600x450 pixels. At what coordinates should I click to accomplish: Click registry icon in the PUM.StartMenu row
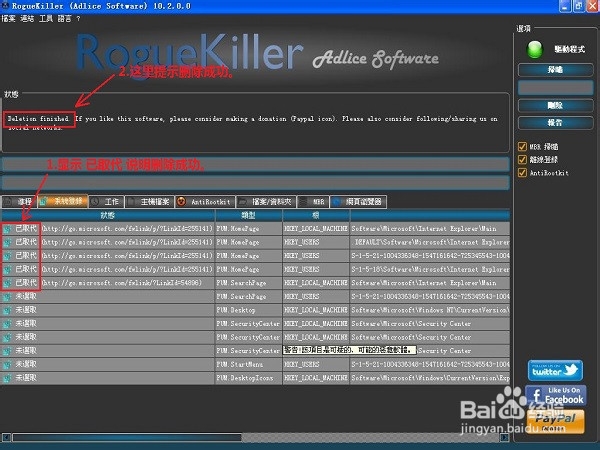point(7,365)
